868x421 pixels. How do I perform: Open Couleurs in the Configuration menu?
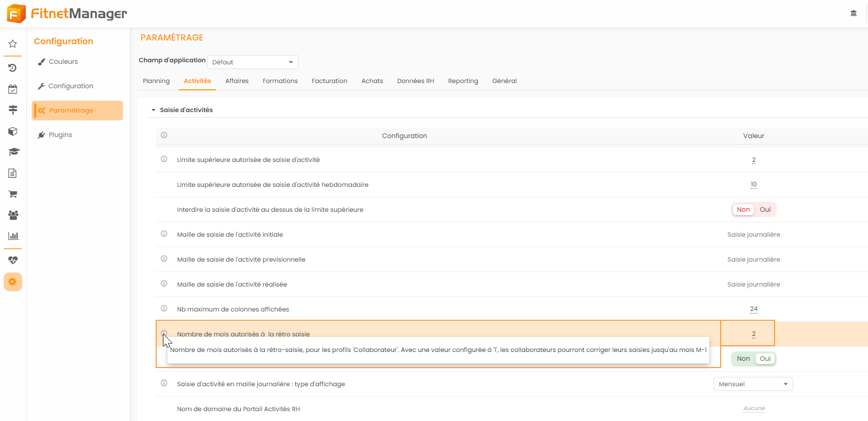(x=63, y=62)
